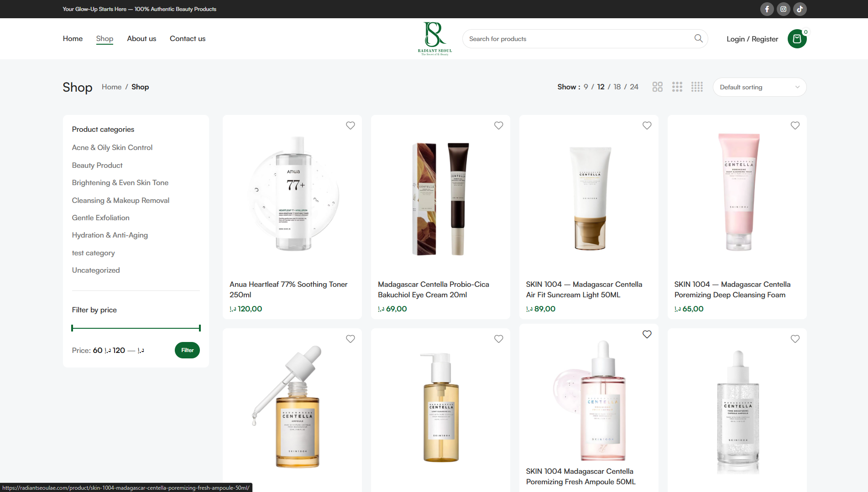The image size is (868, 492).
Task: Click SKIN 1004 Air Fit Suncream title
Action: pyautogui.click(x=584, y=290)
